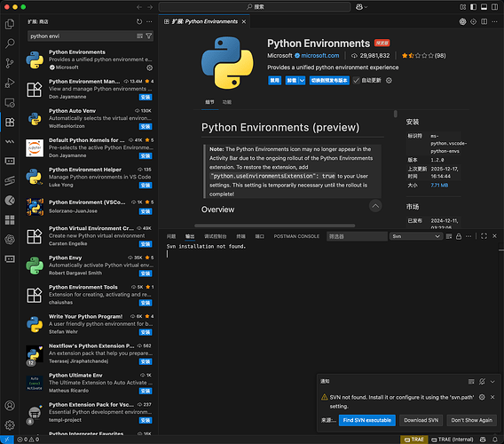Open the Problems panel tab

click(171, 236)
